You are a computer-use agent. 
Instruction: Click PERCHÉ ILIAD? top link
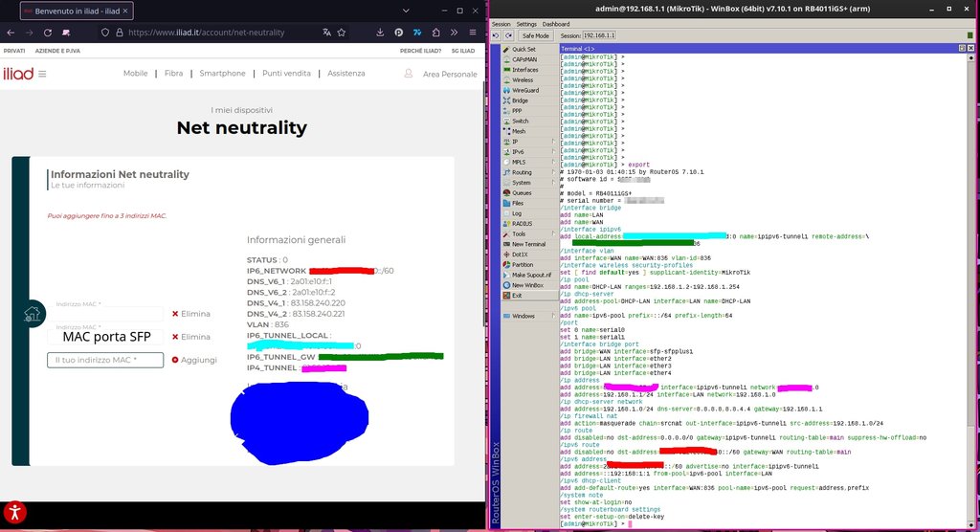click(x=421, y=51)
